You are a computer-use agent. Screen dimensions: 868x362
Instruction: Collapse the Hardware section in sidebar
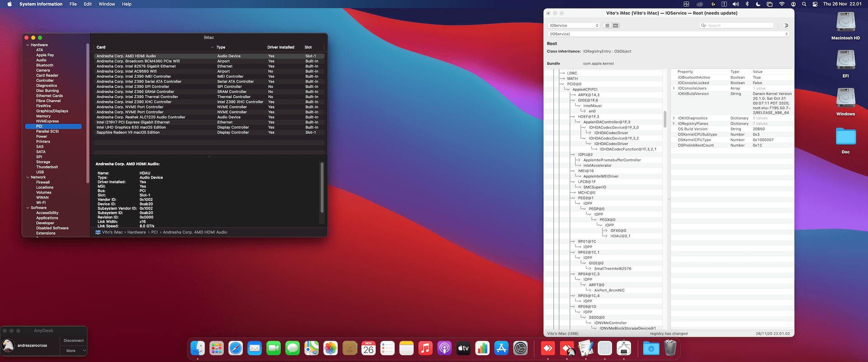(28, 45)
